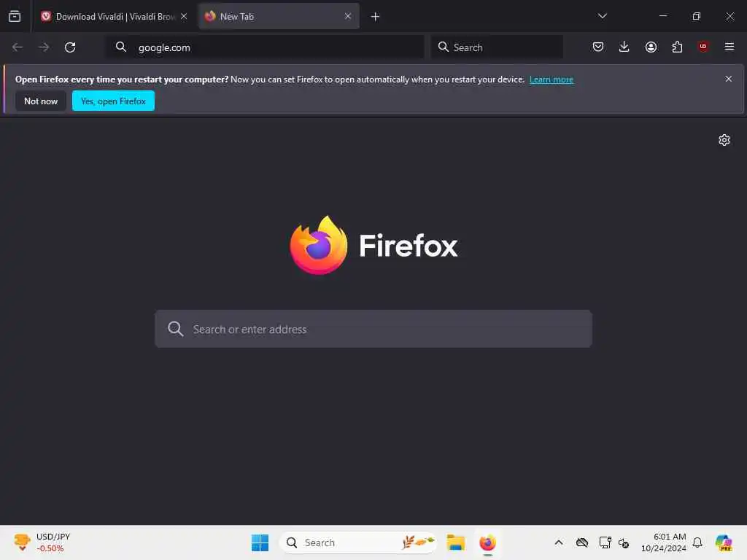Open clock and date 6:01 AM
The image size is (747, 560).
coord(664,542)
